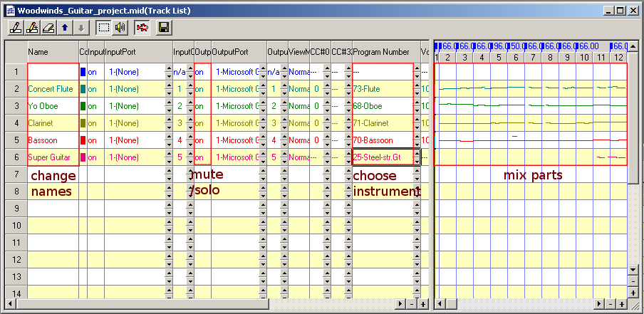Toggle output 'on' for Concert Flute track
The width and height of the screenshot is (644, 314).
pyautogui.click(x=200, y=89)
